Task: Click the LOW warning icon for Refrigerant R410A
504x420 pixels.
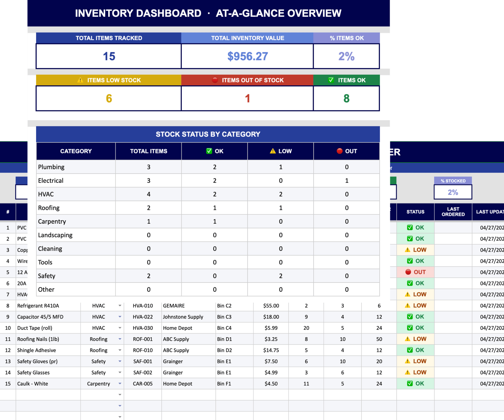Action: (408, 305)
